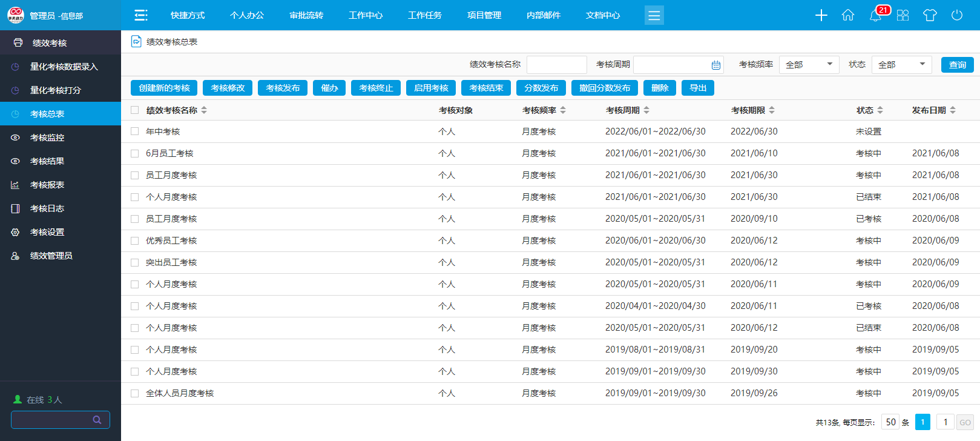This screenshot has width=980, height=441.
Task: Check the box for 年中考核 row
Action: [x=135, y=131]
